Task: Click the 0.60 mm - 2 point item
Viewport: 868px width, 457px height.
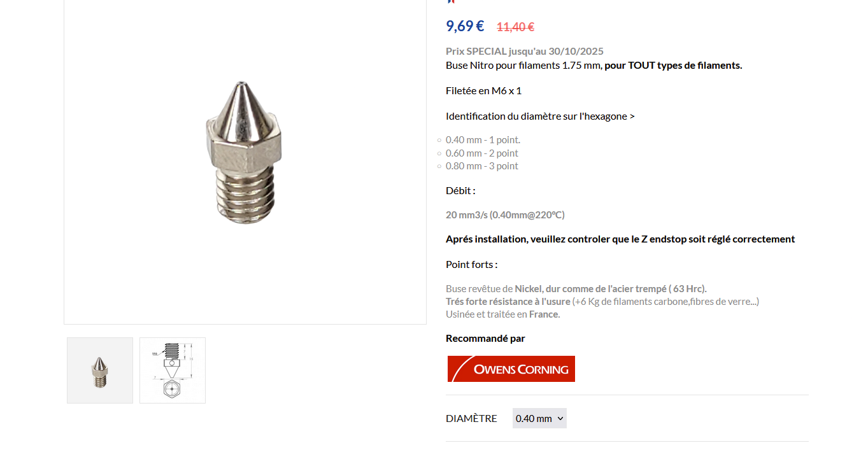Action: (482, 153)
